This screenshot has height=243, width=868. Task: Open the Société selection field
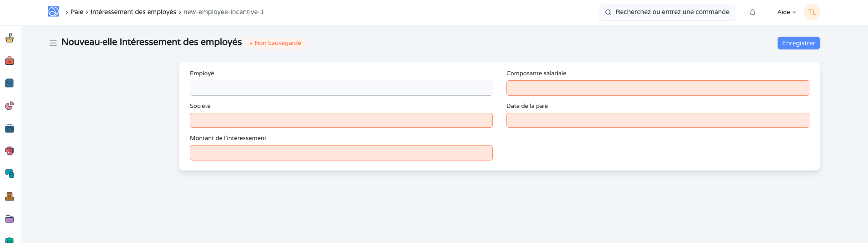341,121
